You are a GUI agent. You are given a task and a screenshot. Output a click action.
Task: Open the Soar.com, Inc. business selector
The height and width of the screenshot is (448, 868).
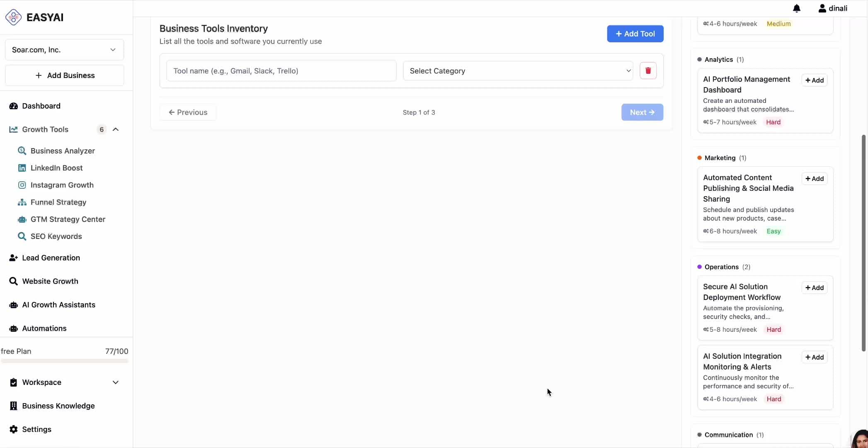point(64,50)
